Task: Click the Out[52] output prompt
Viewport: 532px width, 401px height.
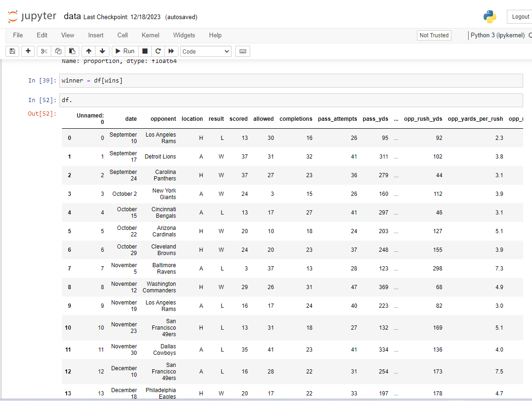Action: click(x=42, y=114)
